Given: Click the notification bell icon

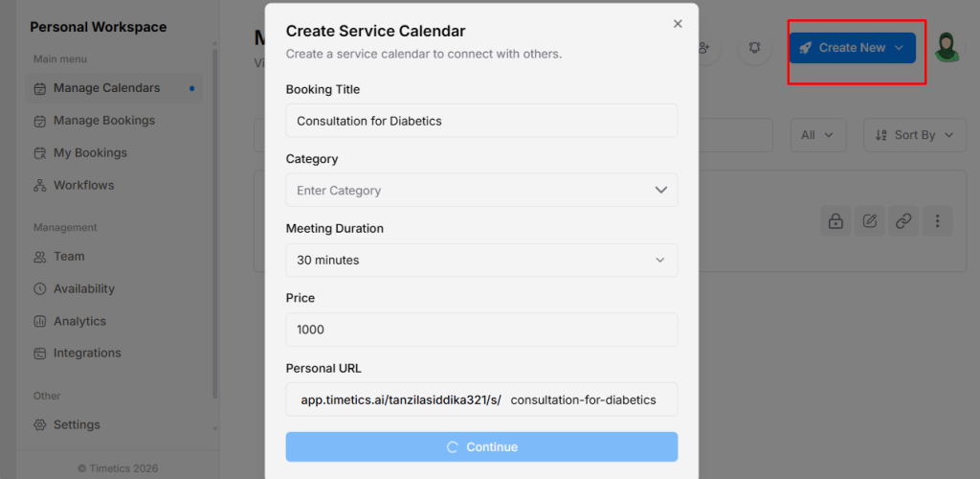Looking at the screenshot, I should pyautogui.click(x=754, y=48).
